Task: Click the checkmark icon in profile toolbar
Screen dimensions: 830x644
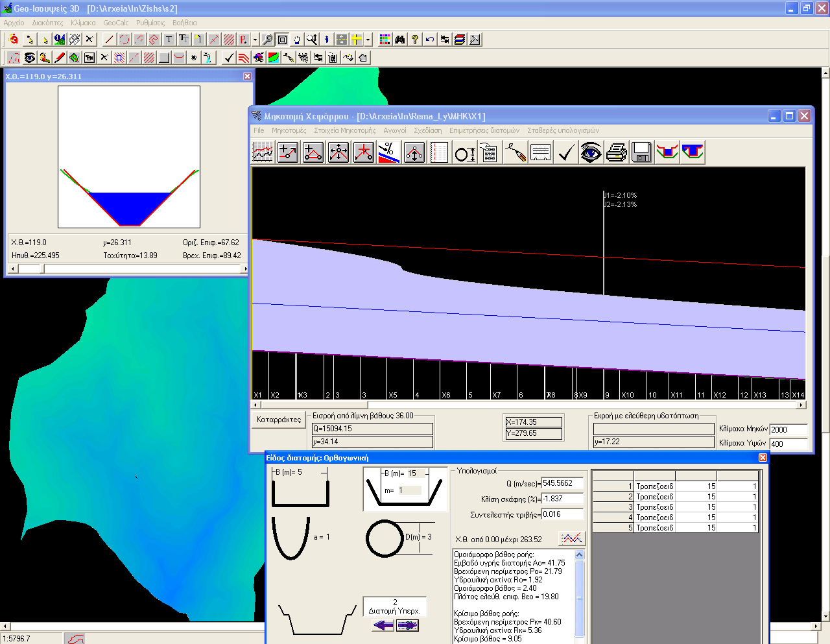Action: point(566,153)
